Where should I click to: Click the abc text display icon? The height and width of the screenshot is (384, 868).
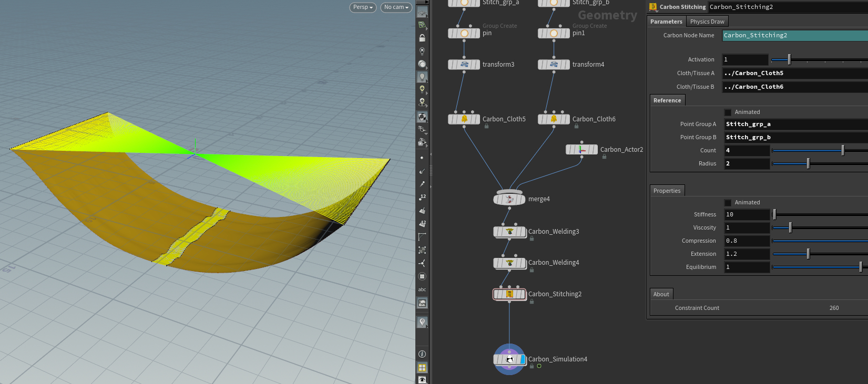[422, 289]
